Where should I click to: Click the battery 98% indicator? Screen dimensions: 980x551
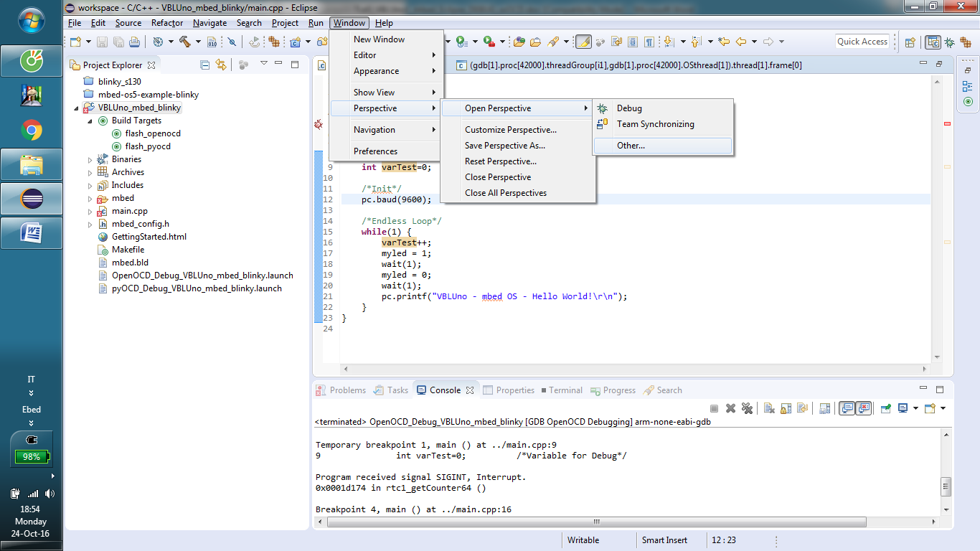[32, 456]
